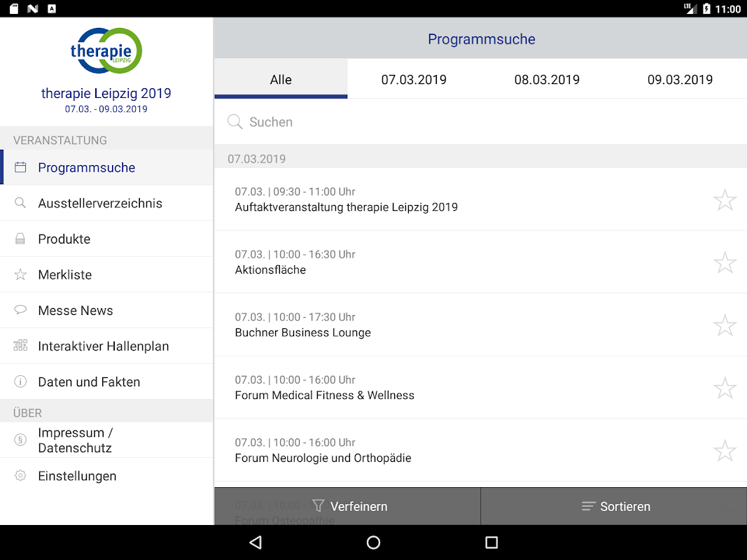Screen dimensions: 747x560
Task: Tap the search magnifier icon beside Suchen
Action: pos(235,122)
